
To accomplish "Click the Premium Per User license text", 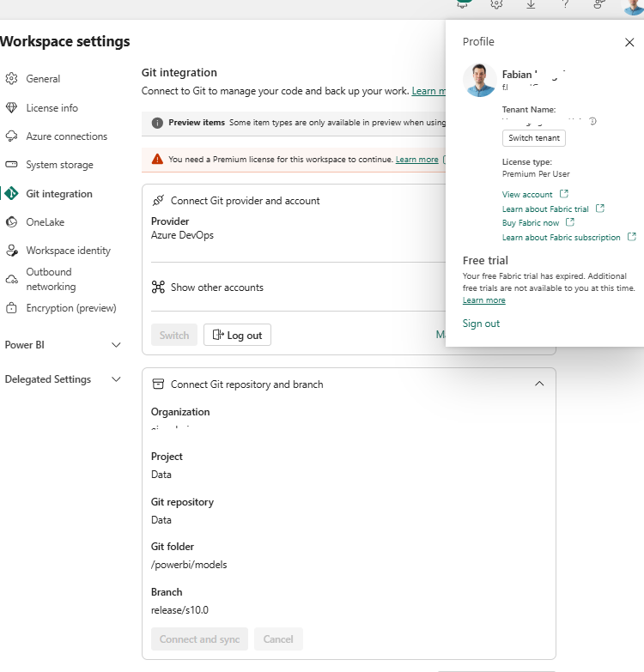I will (536, 174).
